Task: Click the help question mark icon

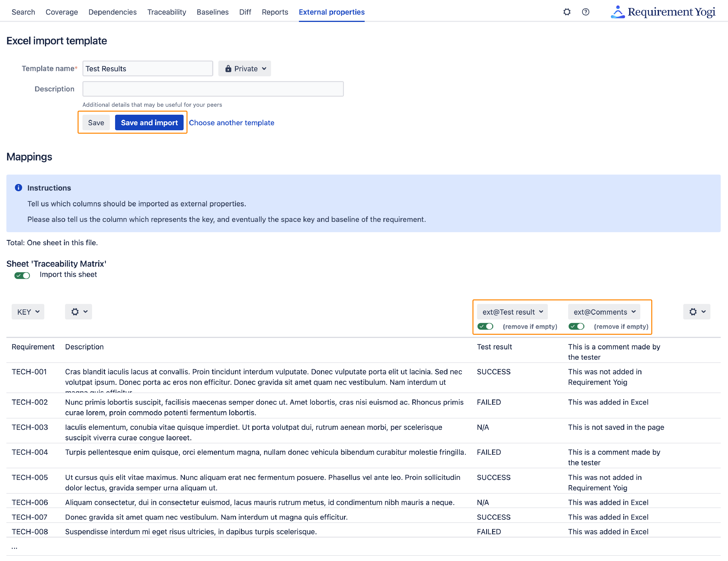Action: (x=585, y=12)
